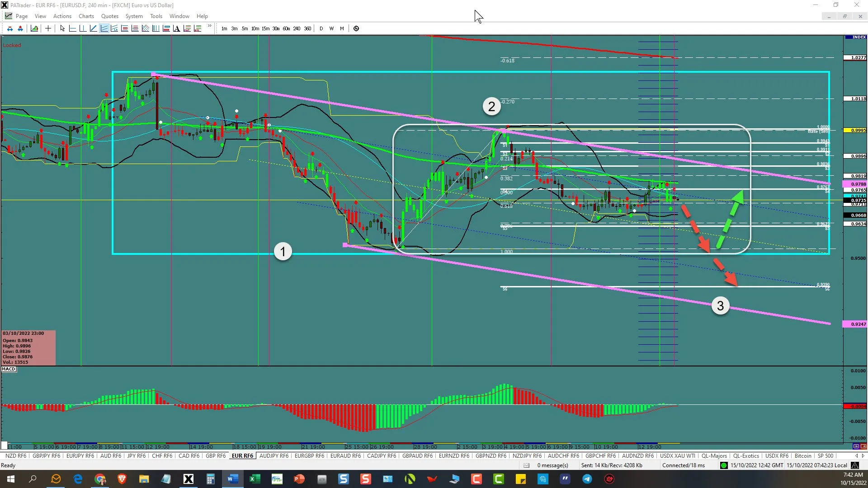Screen dimensions: 868x488
Task: Open Brave browser from taskbar
Action: coord(122,479)
